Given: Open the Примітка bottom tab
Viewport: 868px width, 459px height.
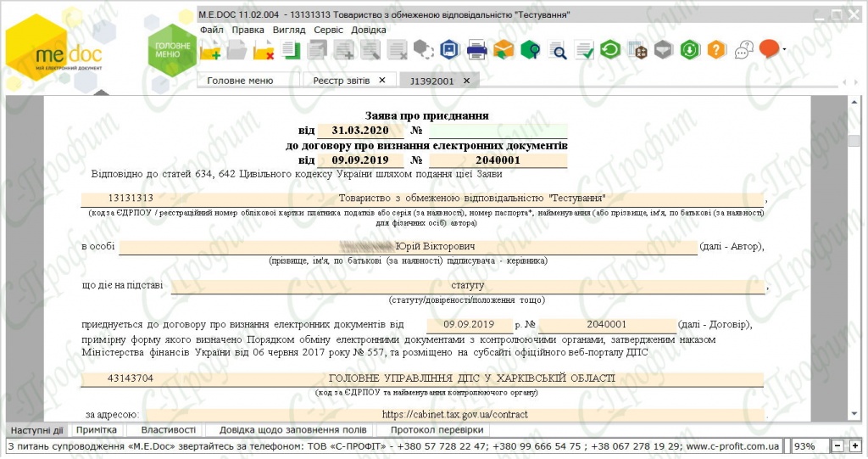Looking at the screenshot, I should click(97, 430).
